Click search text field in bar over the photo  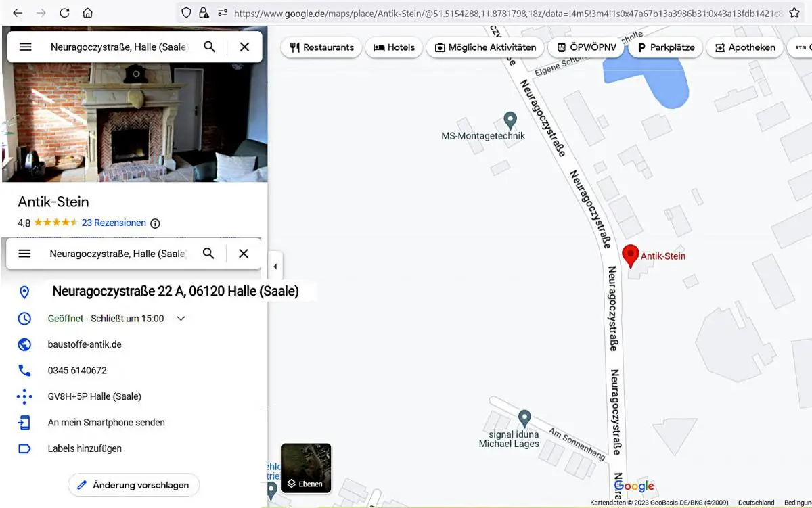[119, 47]
